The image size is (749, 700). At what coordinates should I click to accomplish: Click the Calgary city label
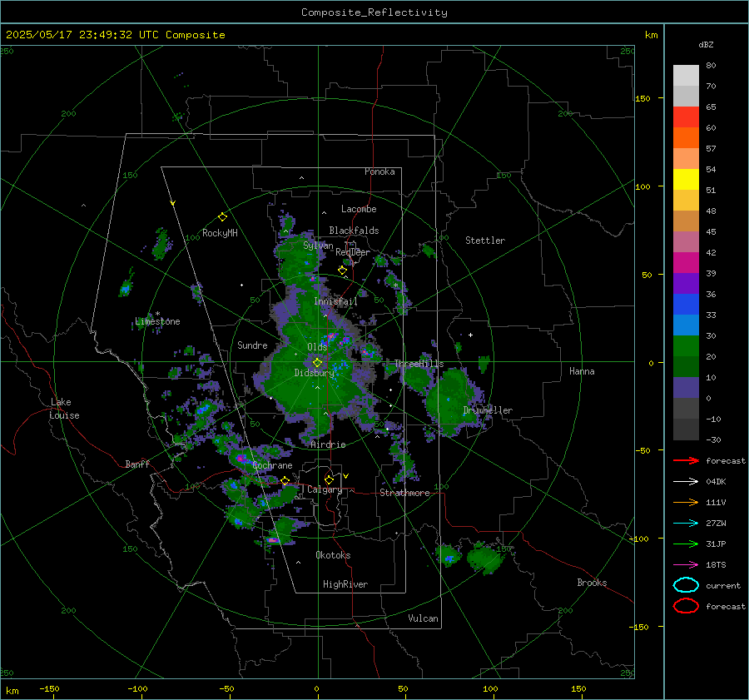pos(325,489)
